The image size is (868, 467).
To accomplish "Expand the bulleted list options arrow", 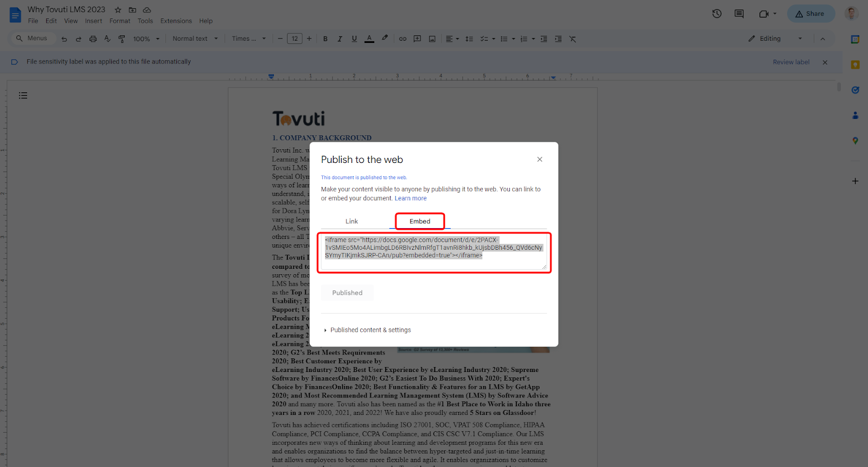I will (513, 39).
